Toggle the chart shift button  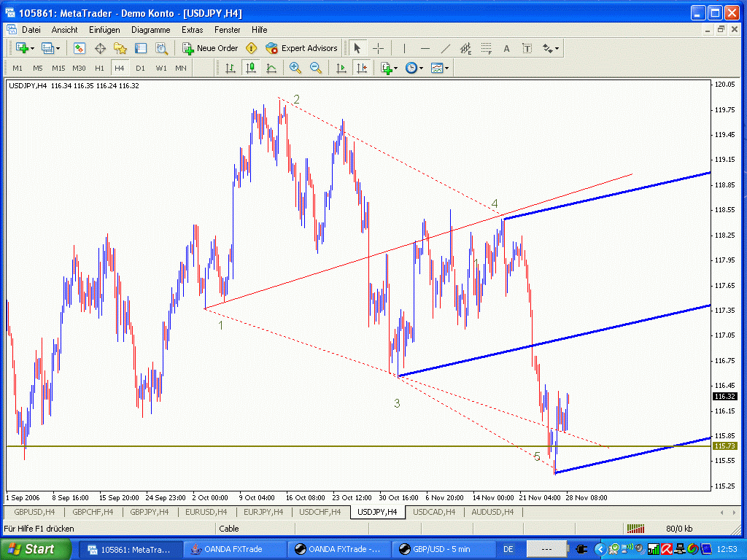(x=361, y=68)
